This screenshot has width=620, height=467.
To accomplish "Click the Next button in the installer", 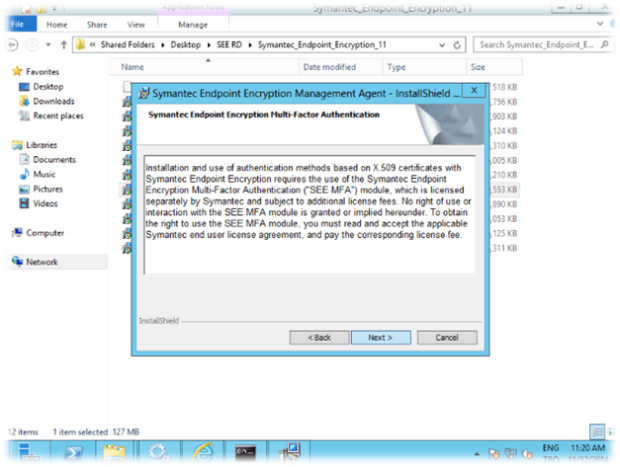I will (379, 337).
